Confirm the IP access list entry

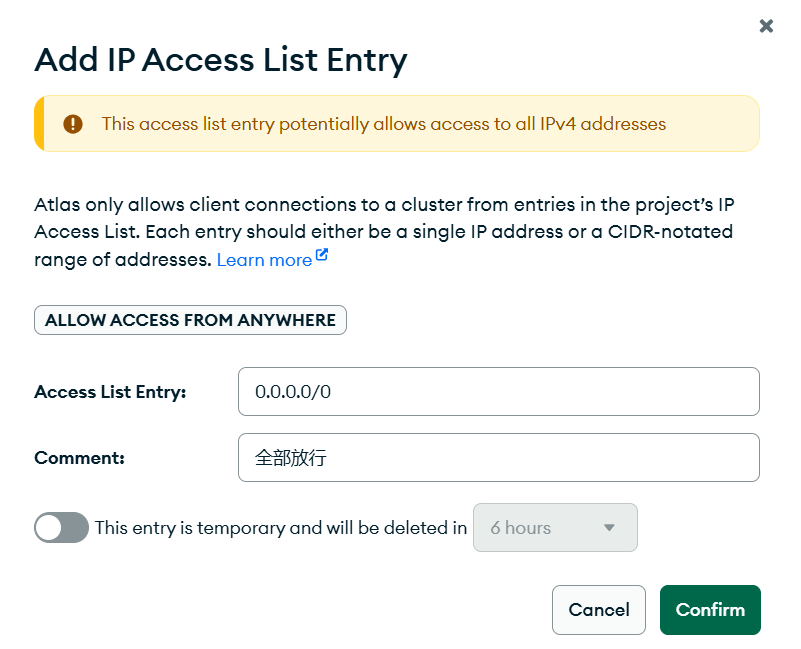pos(710,610)
